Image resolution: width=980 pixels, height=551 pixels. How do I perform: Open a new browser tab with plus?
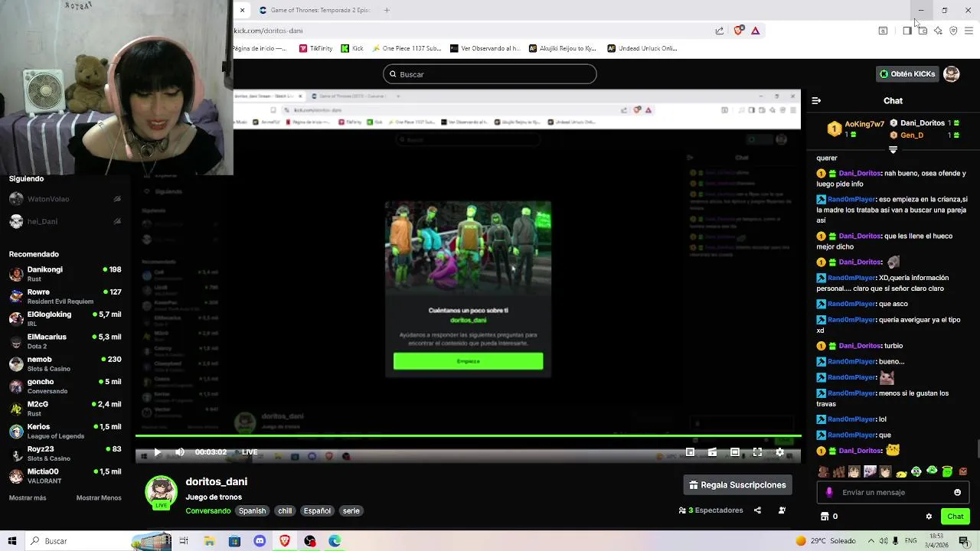(x=387, y=10)
